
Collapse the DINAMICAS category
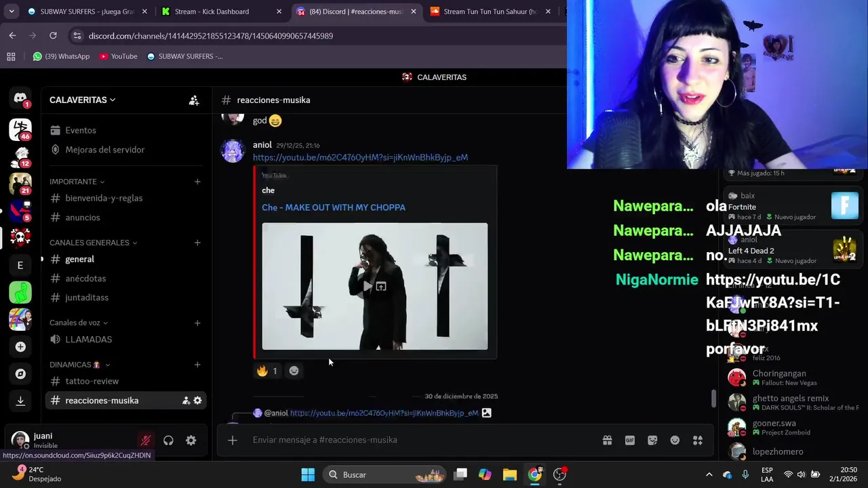[x=79, y=365]
